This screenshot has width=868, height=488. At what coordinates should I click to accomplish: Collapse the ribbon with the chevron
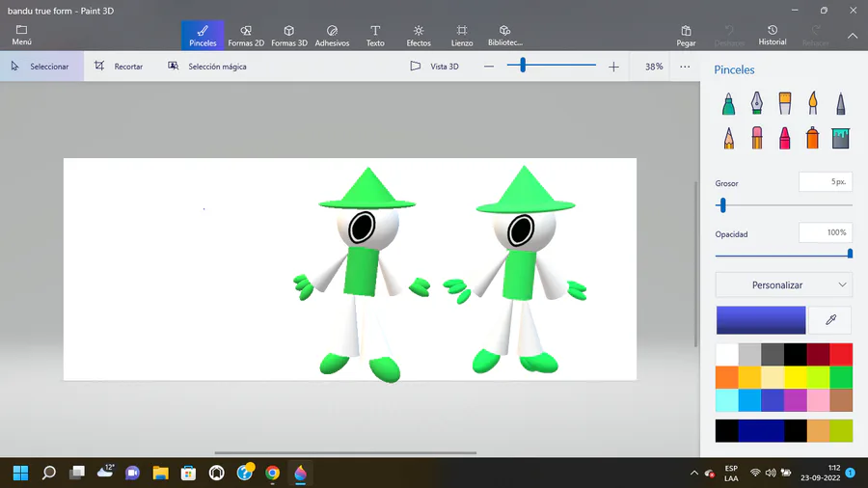(853, 36)
